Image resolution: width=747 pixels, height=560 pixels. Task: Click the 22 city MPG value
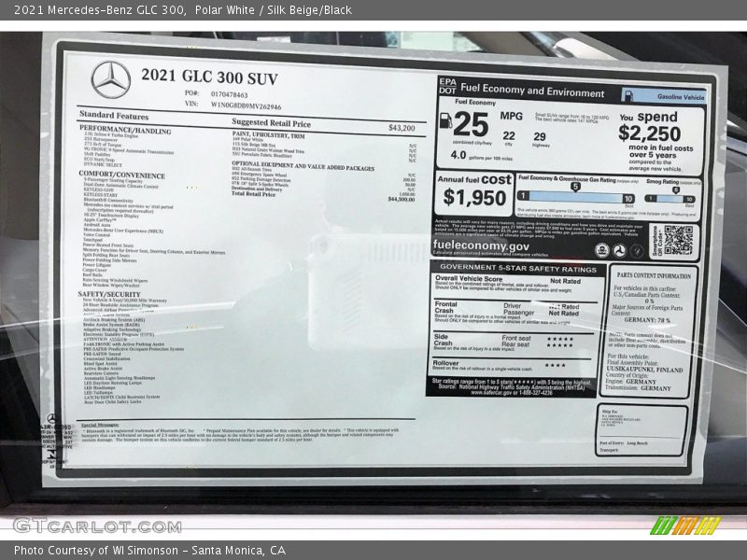[509, 135]
